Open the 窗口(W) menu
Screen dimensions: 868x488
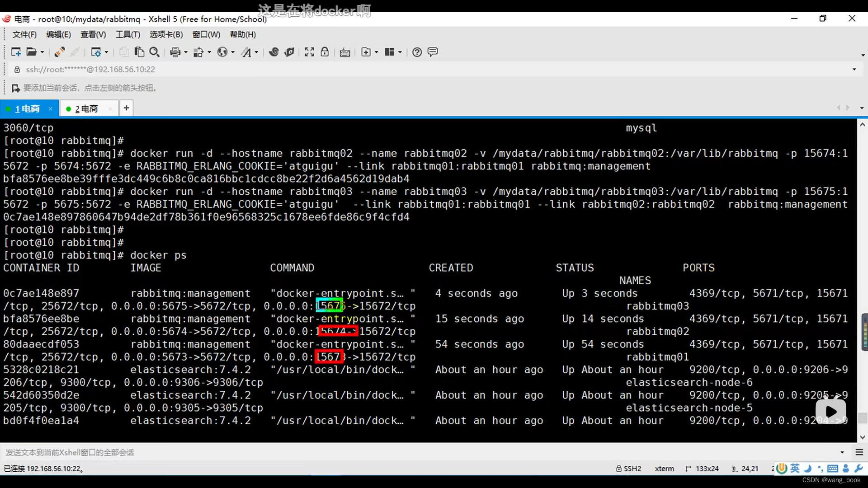(x=206, y=34)
